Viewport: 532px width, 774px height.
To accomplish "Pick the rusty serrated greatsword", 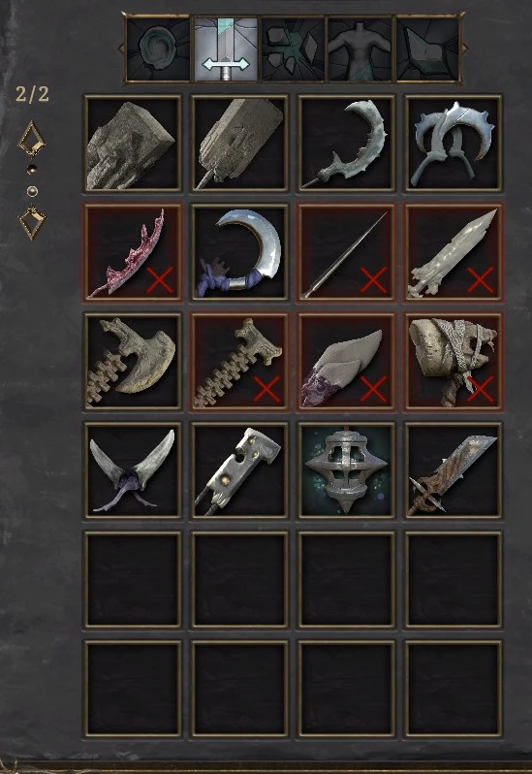I will (x=454, y=469).
